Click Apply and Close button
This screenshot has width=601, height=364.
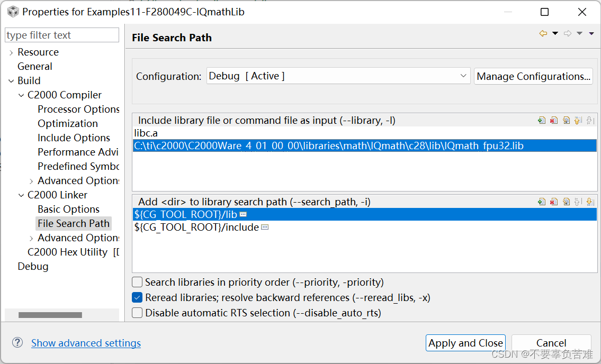coord(465,343)
